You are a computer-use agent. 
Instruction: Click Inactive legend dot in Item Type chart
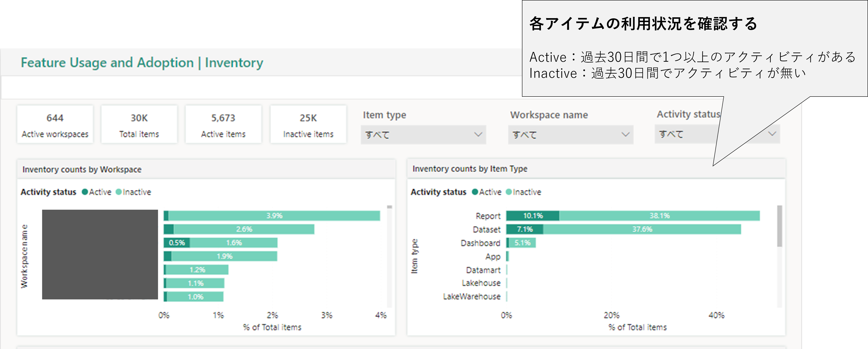click(x=509, y=192)
